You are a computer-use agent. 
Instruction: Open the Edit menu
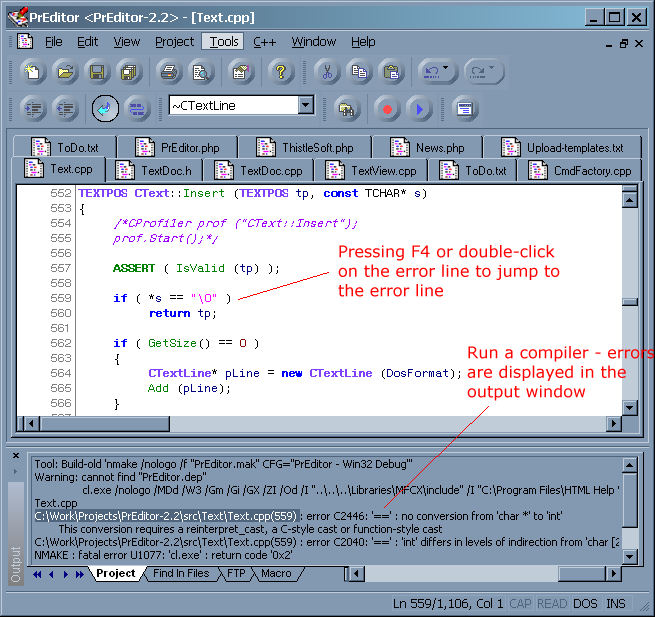tap(87, 42)
